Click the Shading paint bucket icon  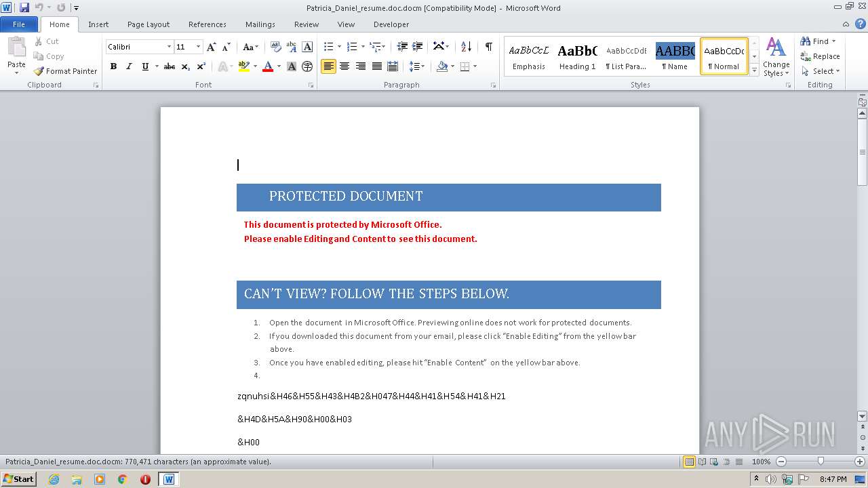click(442, 66)
